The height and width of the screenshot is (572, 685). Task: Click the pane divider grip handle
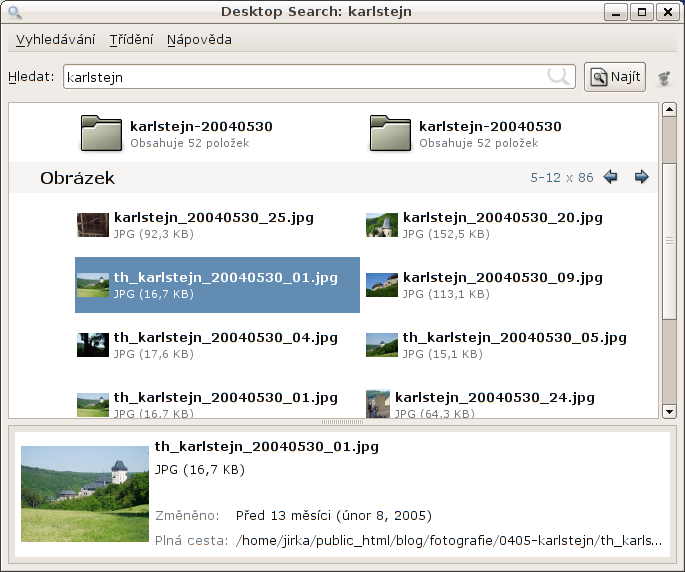coord(342,422)
